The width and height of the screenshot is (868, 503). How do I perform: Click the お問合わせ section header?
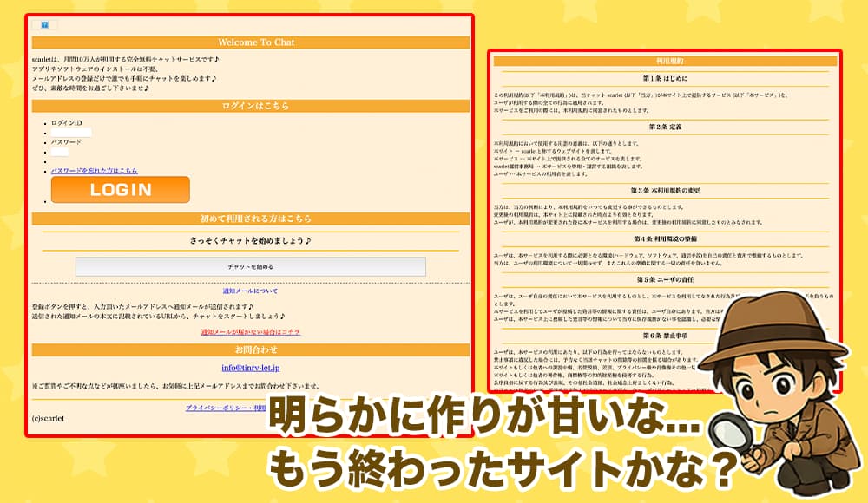coord(250,349)
